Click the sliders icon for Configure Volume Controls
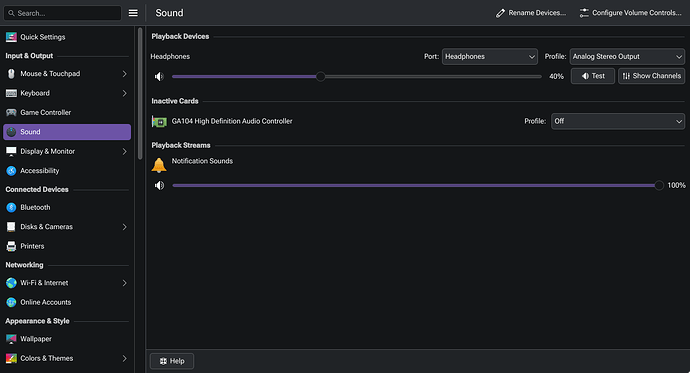The height and width of the screenshot is (373, 690). 584,13
